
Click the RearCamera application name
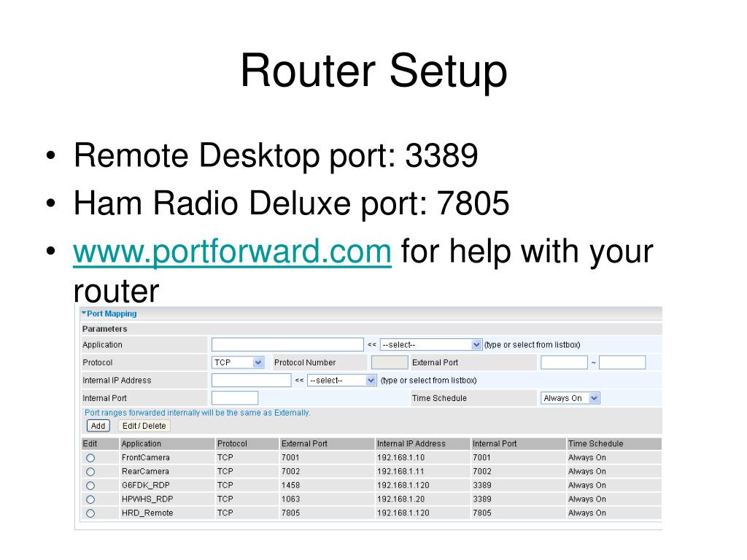(145, 472)
